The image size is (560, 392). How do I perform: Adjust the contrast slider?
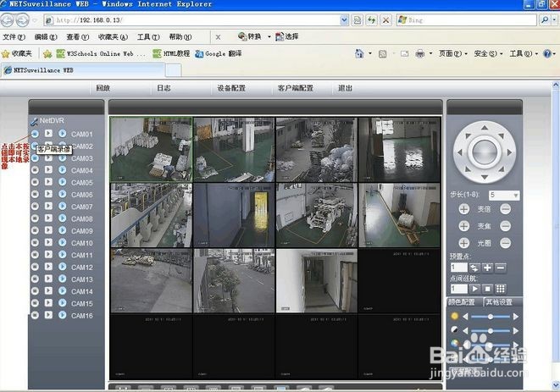click(x=491, y=331)
